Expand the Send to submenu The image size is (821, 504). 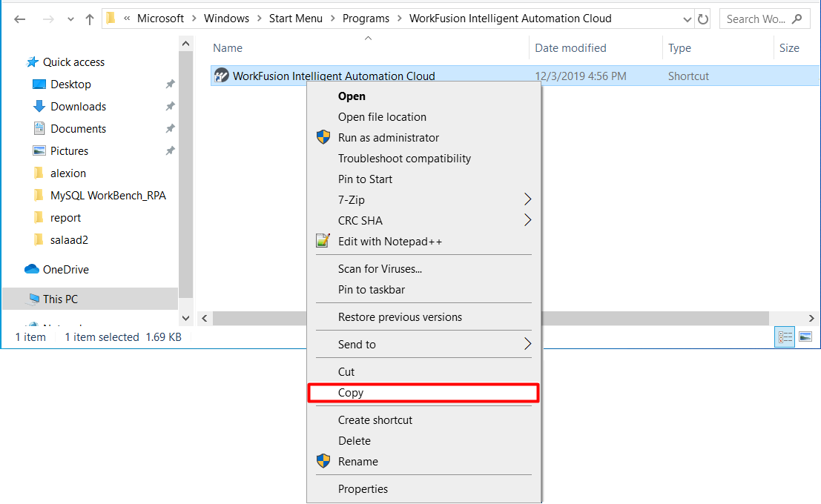point(423,345)
